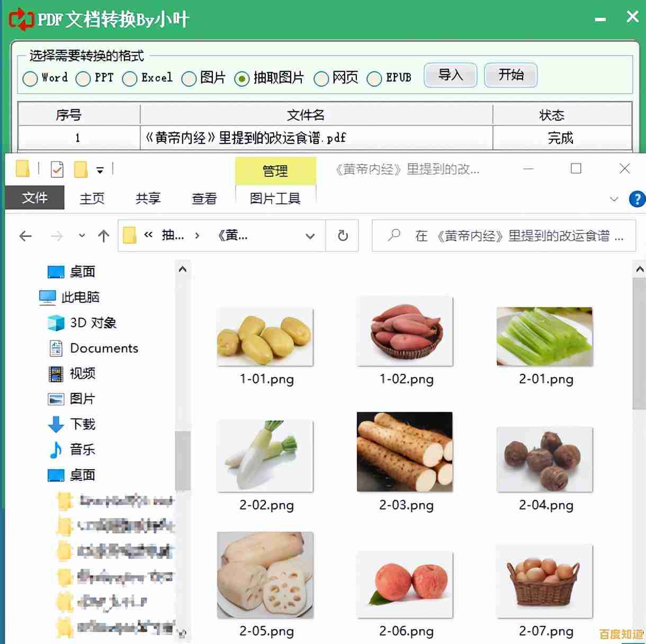Expand the quick access toolbar customize arrow

point(98,169)
